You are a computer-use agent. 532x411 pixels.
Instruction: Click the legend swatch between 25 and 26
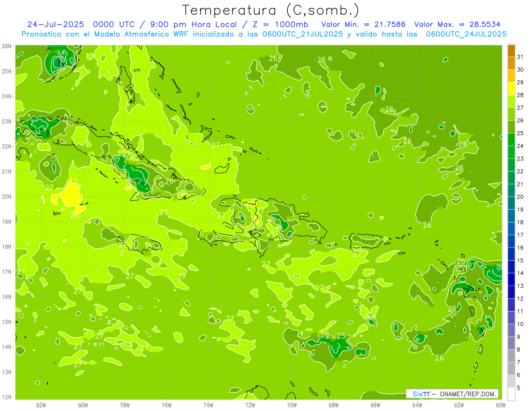512,126
